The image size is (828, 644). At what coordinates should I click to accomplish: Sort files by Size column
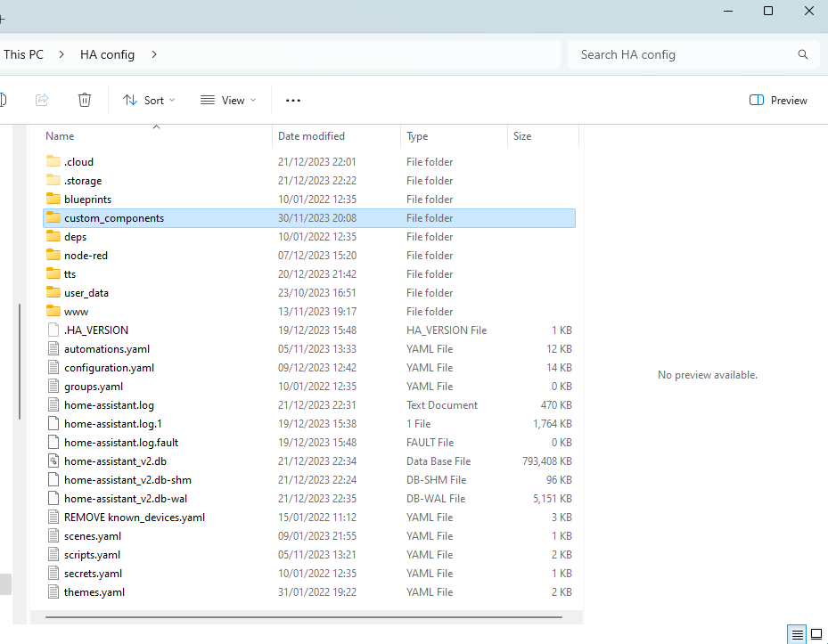pos(522,135)
